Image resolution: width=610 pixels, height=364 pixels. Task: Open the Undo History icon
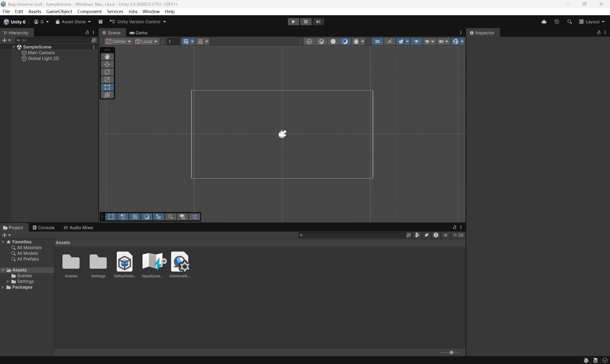click(557, 22)
